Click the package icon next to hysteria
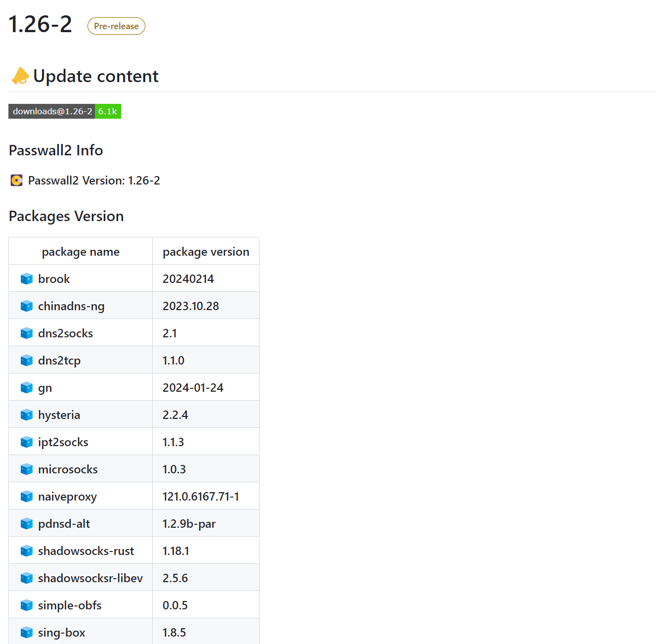Viewport: 656px width, 644px height. (x=27, y=415)
